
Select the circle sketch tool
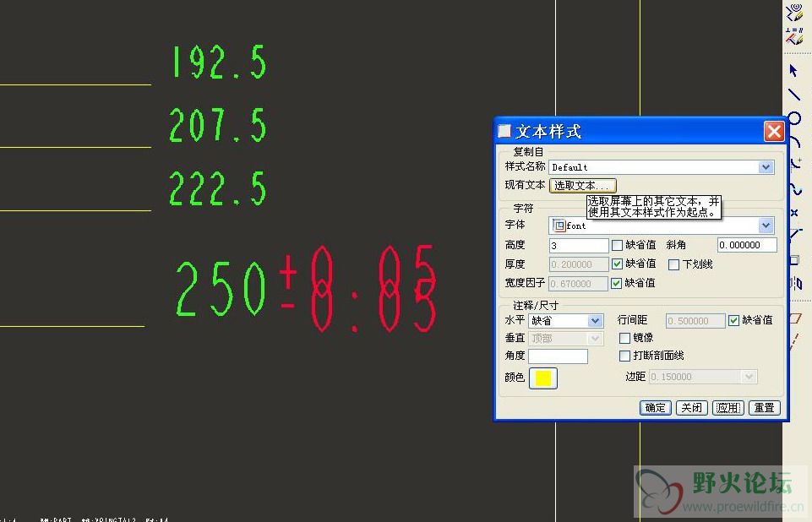tap(794, 118)
